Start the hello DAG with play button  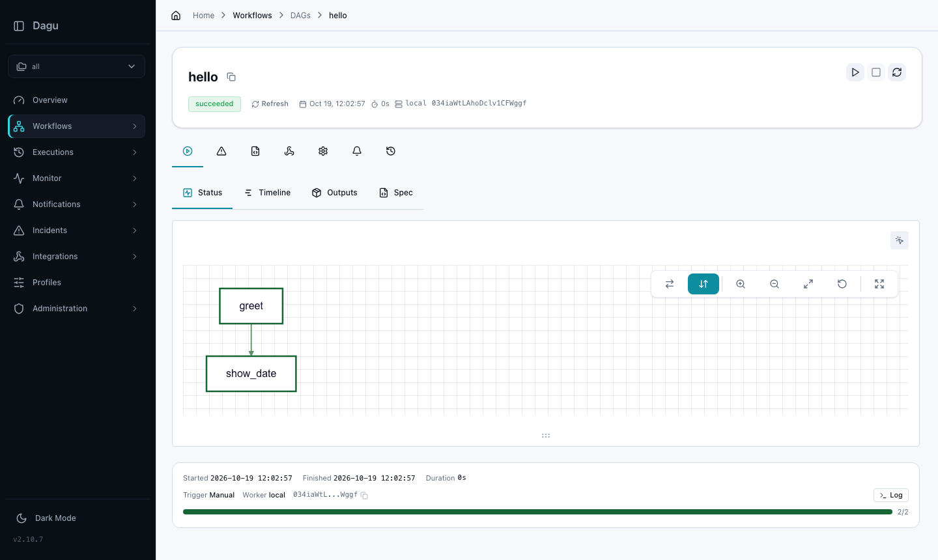click(855, 72)
